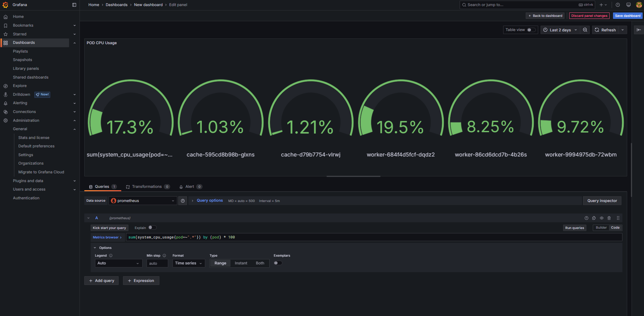
Task: Click the Legend info icon
Action: coord(111,256)
